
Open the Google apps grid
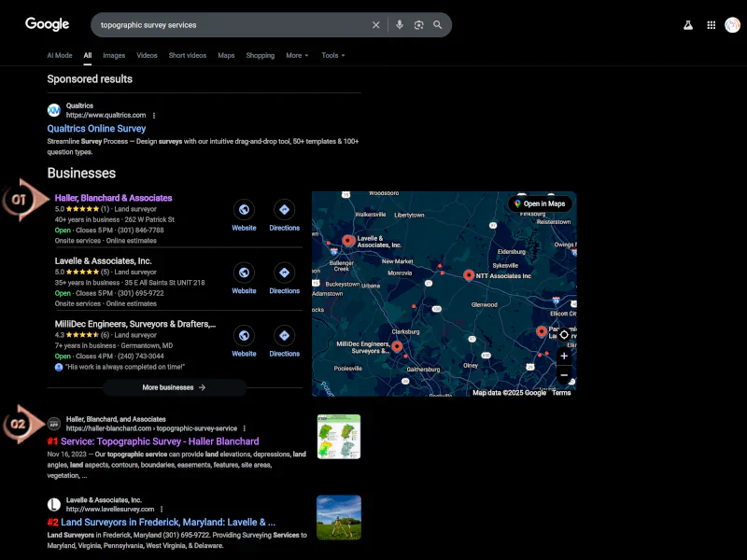click(712, 25)
